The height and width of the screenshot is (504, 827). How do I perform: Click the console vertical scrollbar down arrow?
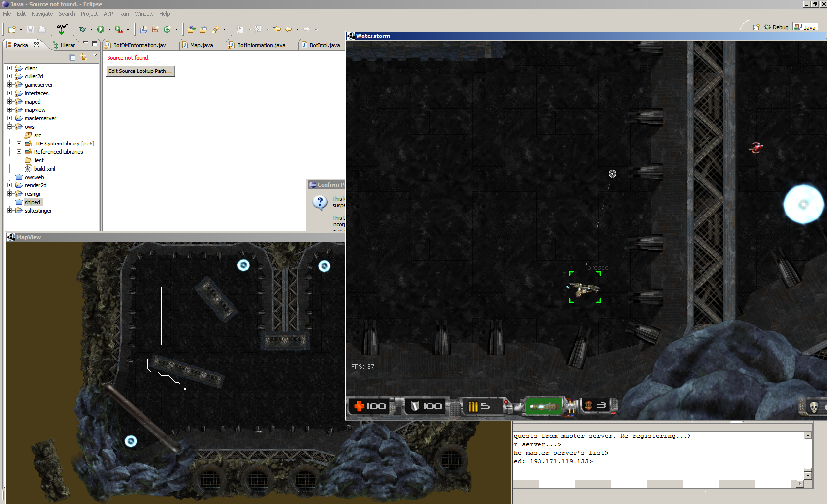click(808, 475)
